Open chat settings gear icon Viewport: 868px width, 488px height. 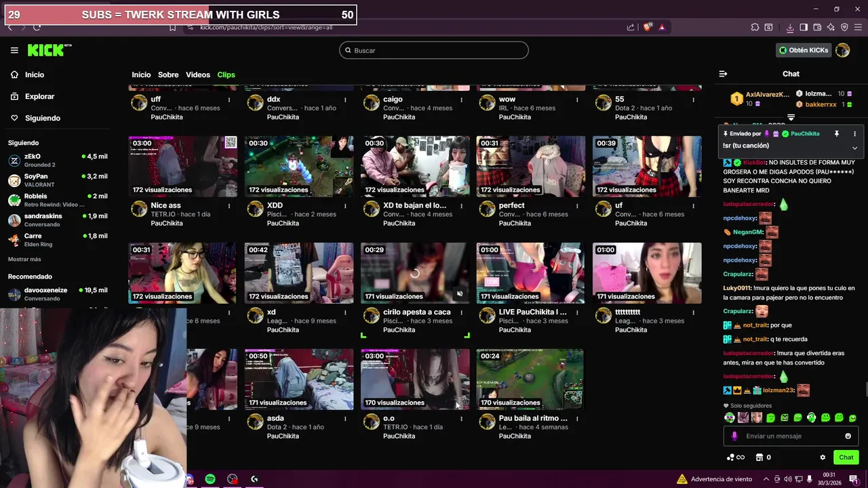(x=823, y=457)
